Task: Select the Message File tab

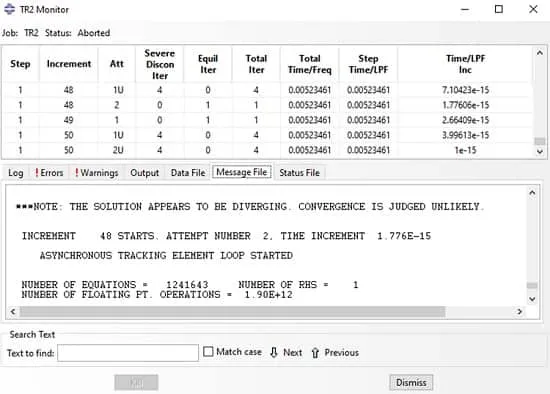Action: click(242, 172)
